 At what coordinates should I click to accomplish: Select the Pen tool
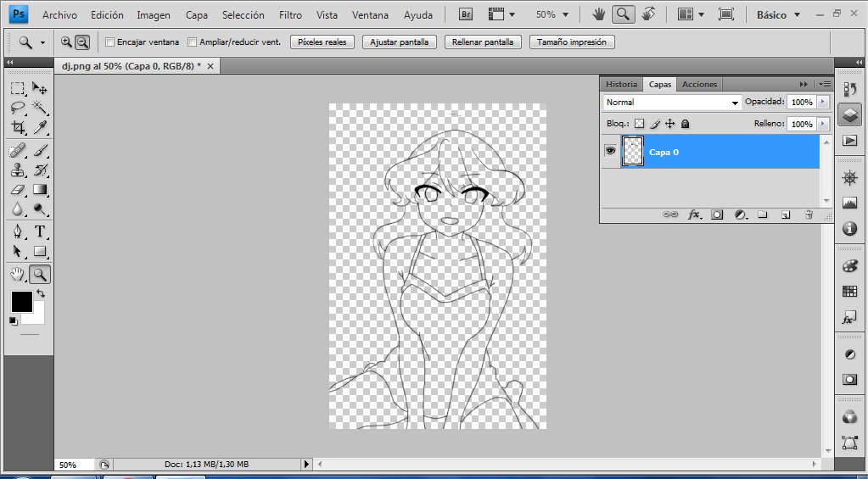[18, 231]
